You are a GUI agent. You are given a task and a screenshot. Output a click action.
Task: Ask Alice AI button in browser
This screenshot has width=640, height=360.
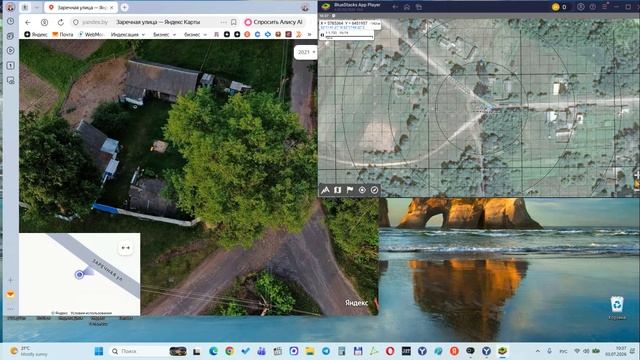coord(274,22)
